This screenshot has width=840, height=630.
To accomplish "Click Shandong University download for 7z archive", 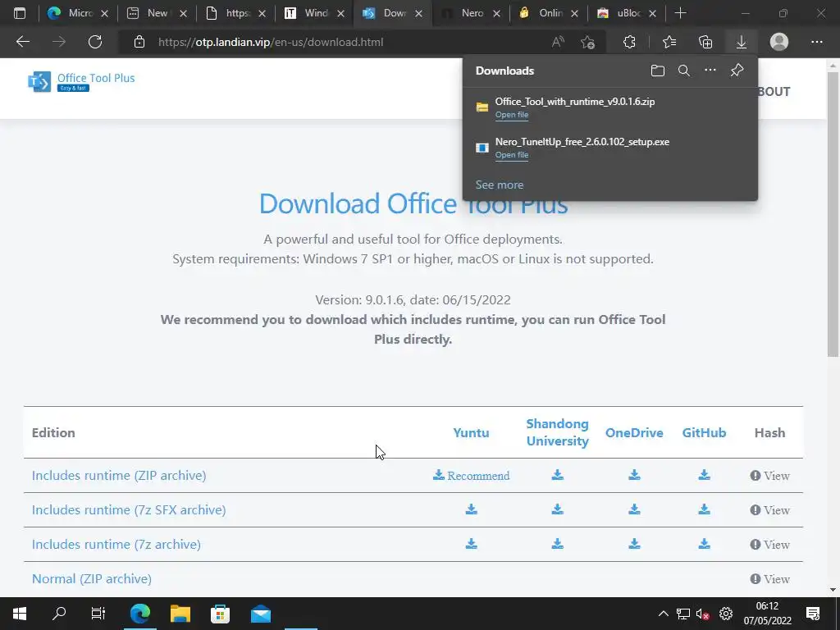I will (x=558, y=544).
